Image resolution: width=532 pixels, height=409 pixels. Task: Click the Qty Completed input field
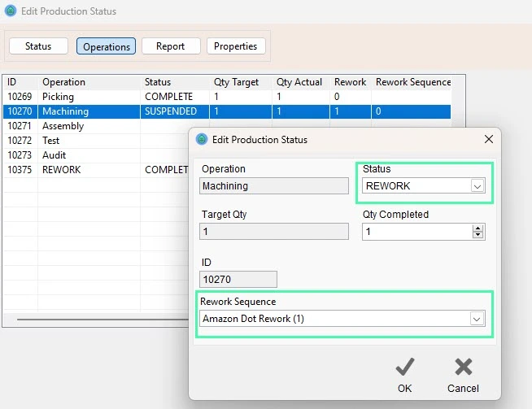(415, 232)
